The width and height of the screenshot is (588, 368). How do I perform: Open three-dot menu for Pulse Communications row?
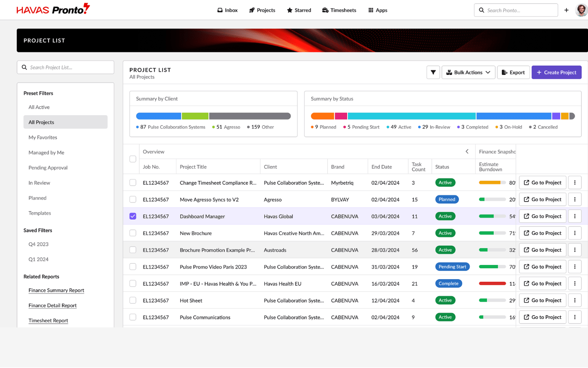[x=575, y=317]
